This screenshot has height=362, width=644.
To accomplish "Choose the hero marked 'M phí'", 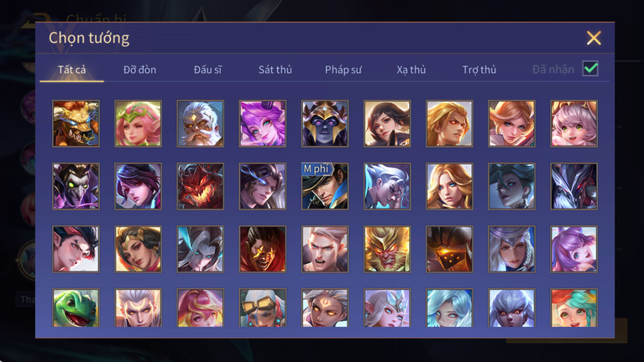I will (325, 186).
